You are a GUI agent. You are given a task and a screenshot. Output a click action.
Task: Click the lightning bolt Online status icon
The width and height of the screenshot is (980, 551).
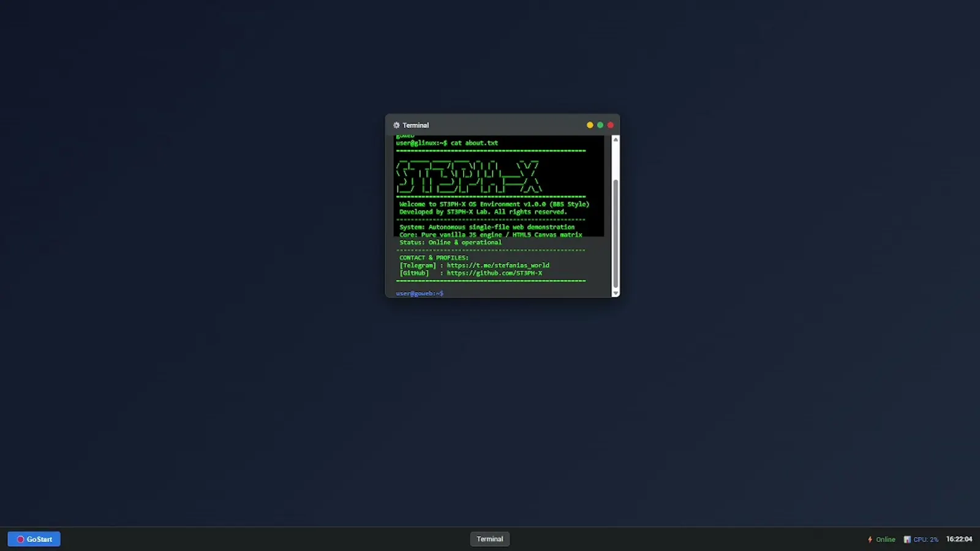[870, 539]
